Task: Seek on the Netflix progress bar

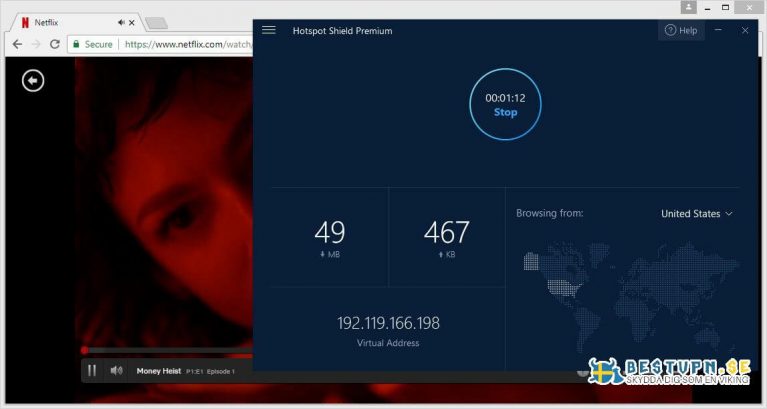Action: (x=168, y=350)
